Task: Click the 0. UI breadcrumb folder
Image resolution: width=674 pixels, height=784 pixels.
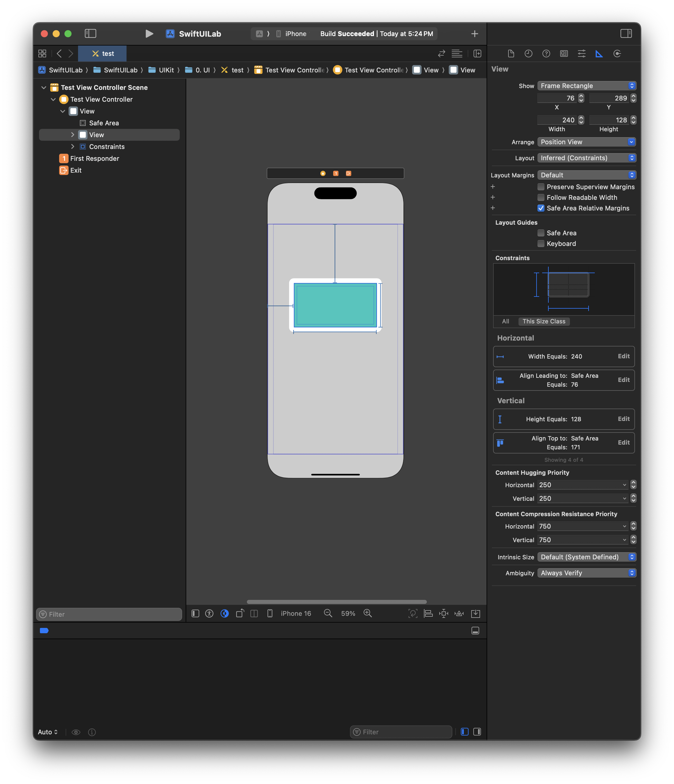Action: 197,70
